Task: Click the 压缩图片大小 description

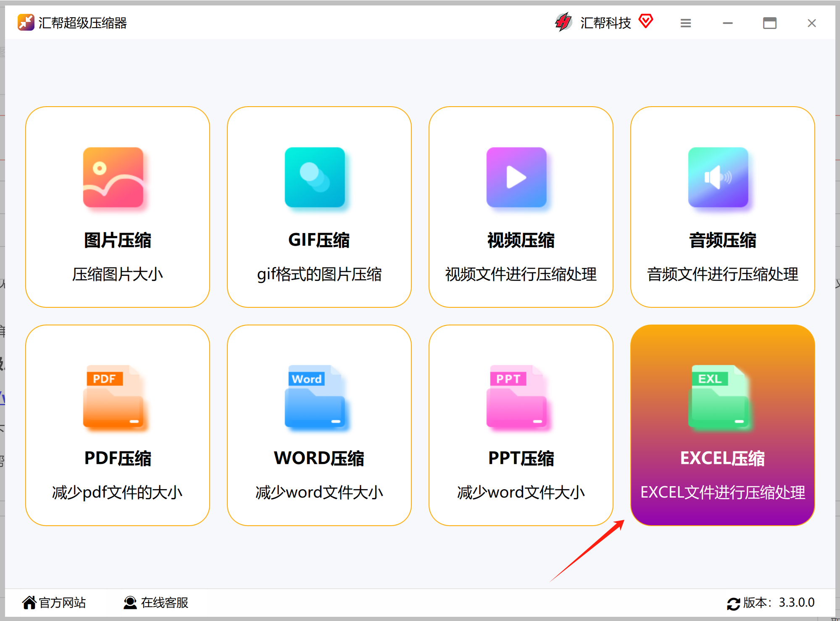Action: coord(118,274)
